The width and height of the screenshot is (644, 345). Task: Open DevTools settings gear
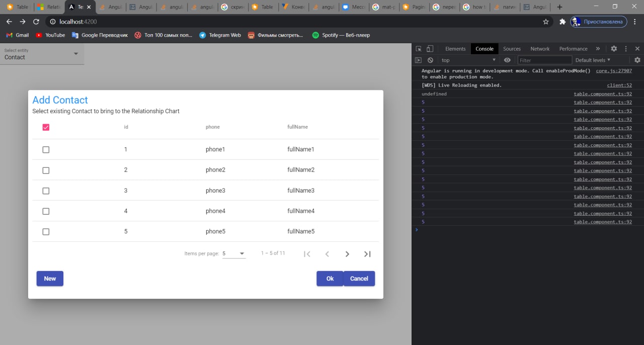[x=614, y=49]
